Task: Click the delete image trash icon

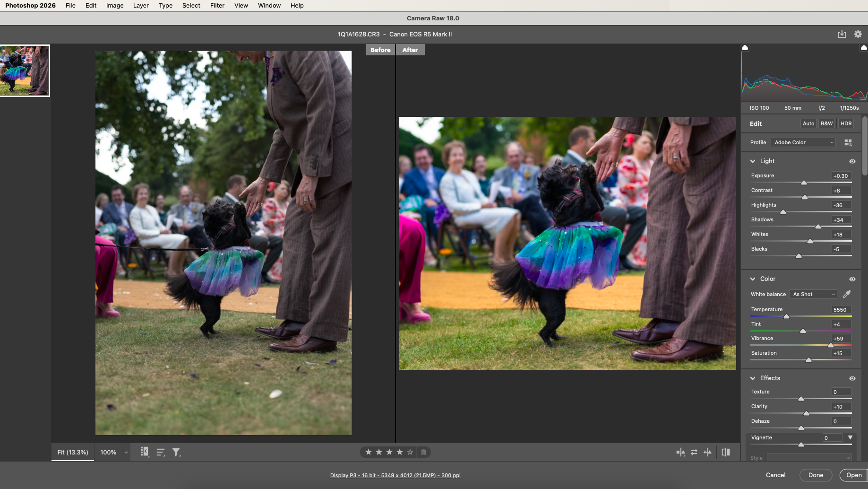Action: tap(423, 452)
